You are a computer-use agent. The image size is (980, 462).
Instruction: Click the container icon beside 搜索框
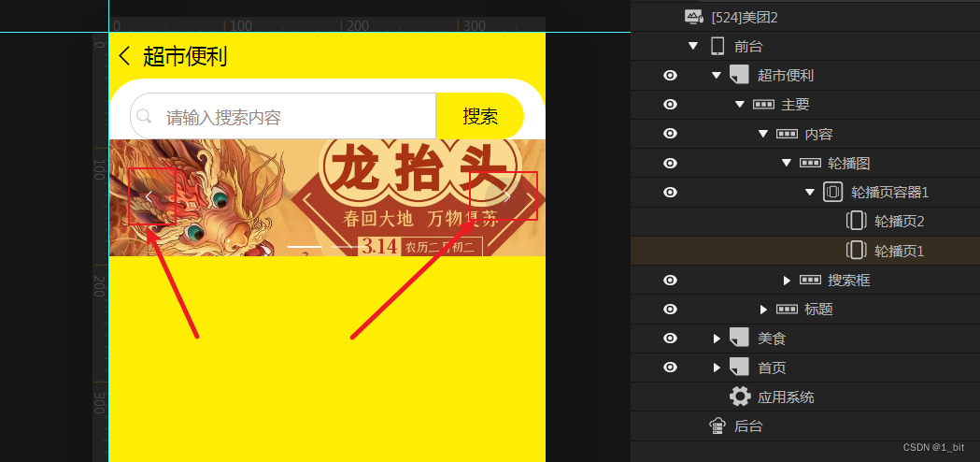(x=811, y=281)
